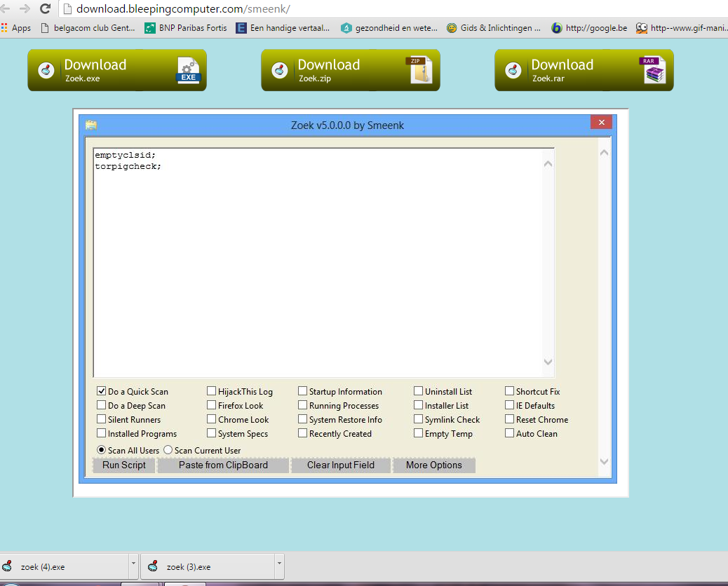Click Zoek window outer scroll down arrow

[x=604, y=461]
